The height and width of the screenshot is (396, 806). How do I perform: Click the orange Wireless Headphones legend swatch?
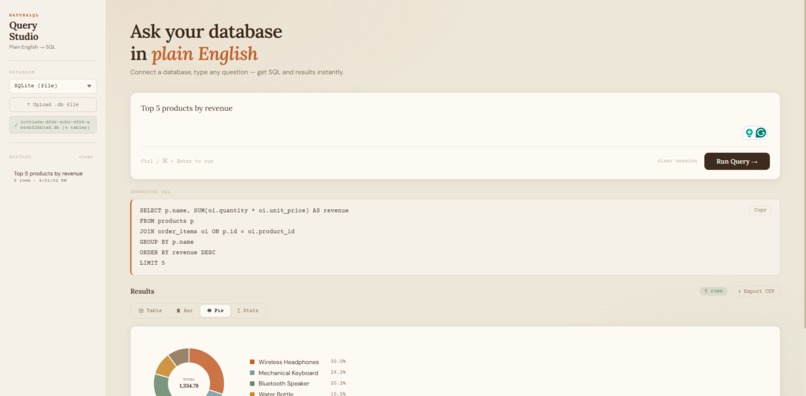tap(252, 362)
